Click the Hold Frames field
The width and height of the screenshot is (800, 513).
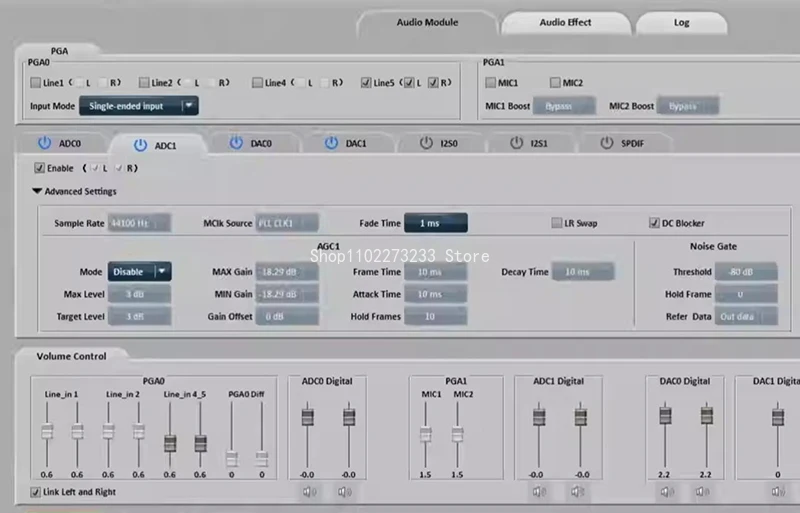point(436,316)
